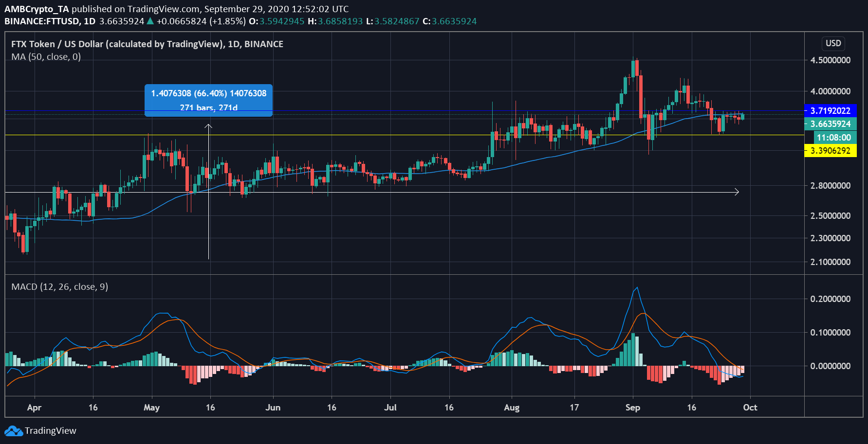Screen dimensions: 868x444
Task: Click the tall September peak candlestick near 4.5
Action: point(633,68)
